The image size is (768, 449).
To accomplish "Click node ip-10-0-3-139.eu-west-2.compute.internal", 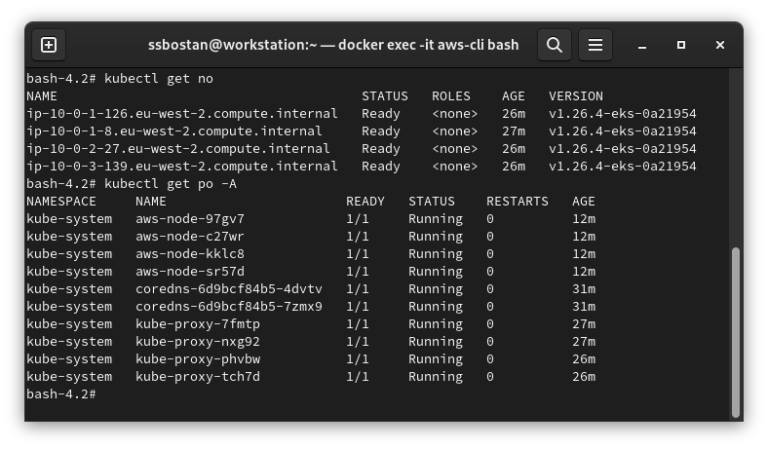I will coord(178,166).
